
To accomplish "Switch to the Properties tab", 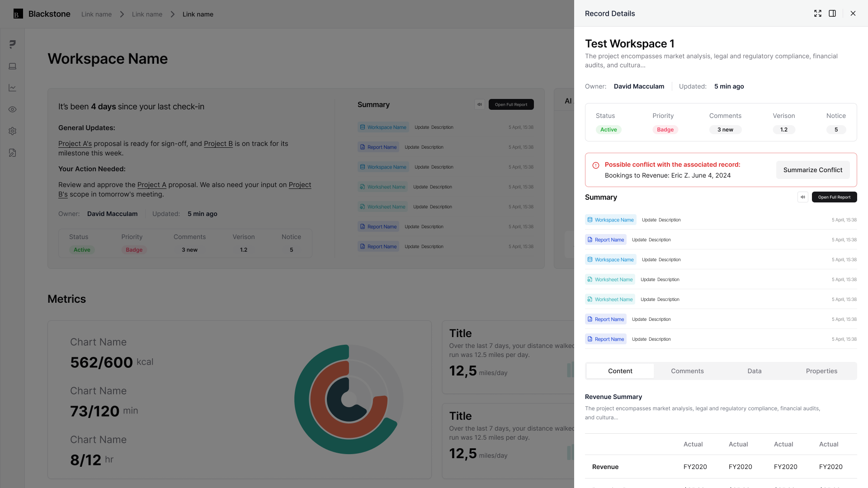I will 821,371.
